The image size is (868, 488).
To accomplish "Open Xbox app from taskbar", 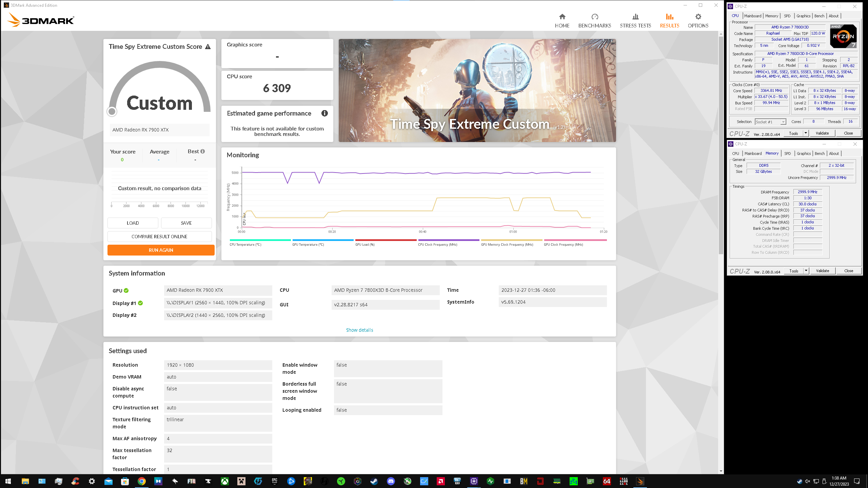I will click(225, 481).
